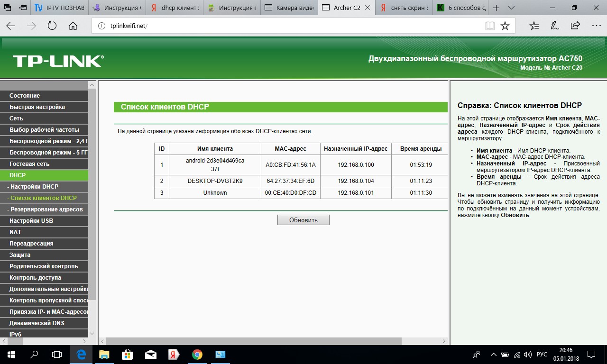Image resolution: width=607 pixels, height=364 pixels.
Task: Open the Share icon in Edge toolbar
Action: tap(575, 26)
